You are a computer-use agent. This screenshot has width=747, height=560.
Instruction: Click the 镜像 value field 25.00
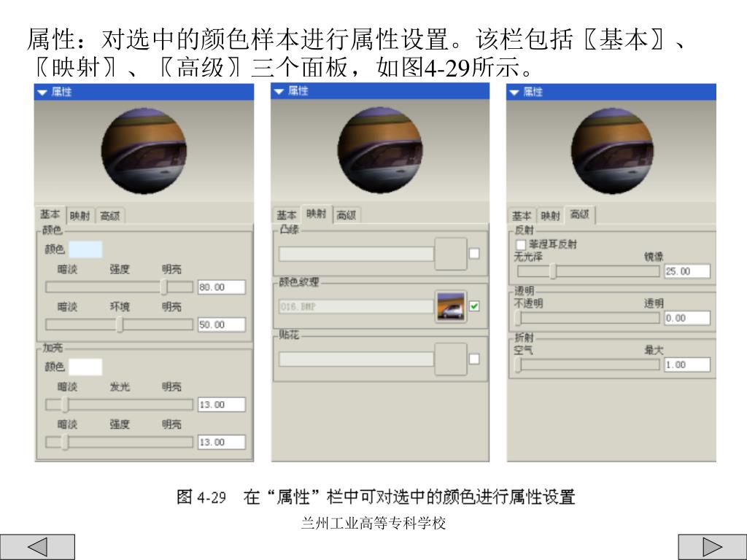click(x=687, y=271)
